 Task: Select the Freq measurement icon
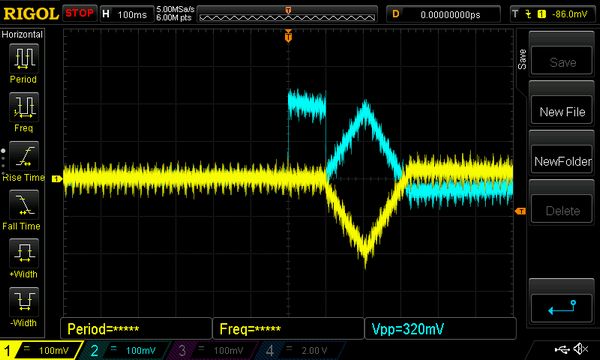pyautogui.click(x=24, y=107)
